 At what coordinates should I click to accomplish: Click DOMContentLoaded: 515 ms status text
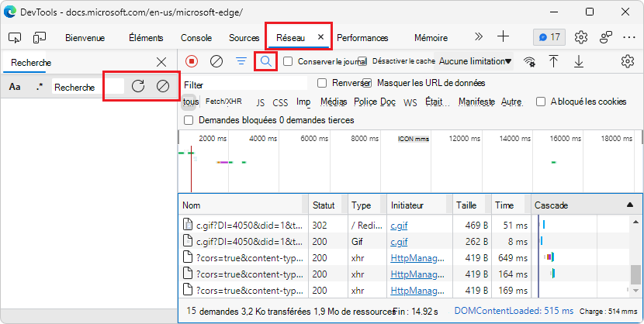(514, 311)
